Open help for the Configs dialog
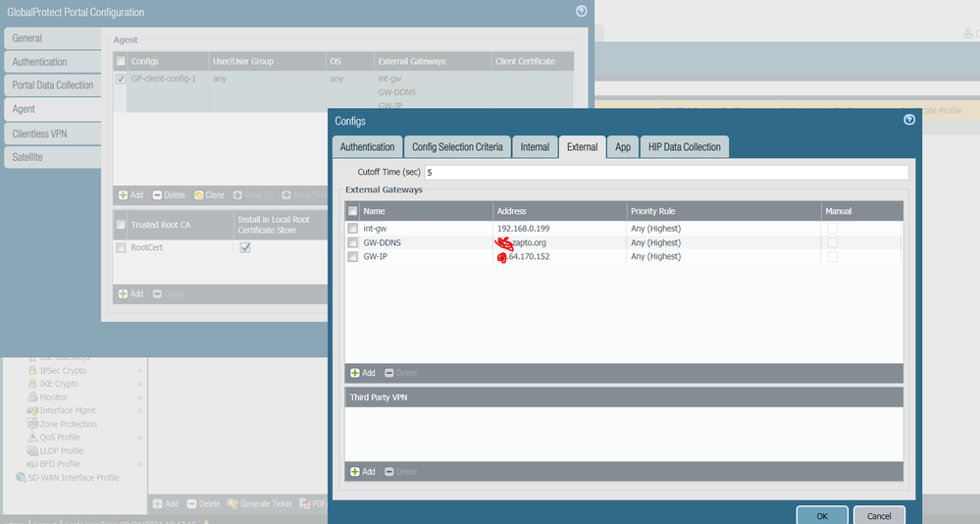 [908, 120]
